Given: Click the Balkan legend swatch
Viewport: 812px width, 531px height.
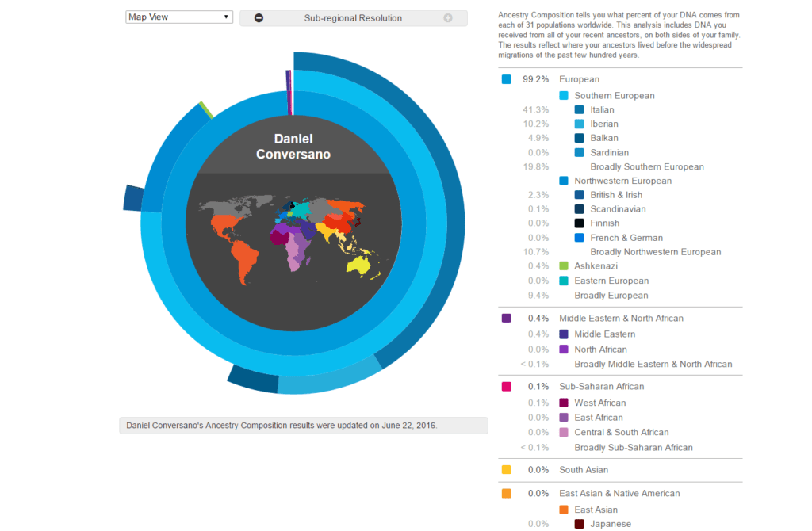Looking at the screenshot, I should click(x=580, y=138).
